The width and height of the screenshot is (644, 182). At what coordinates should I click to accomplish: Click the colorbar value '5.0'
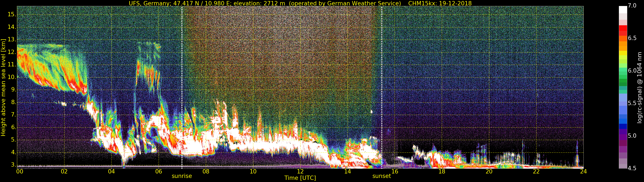632,136
